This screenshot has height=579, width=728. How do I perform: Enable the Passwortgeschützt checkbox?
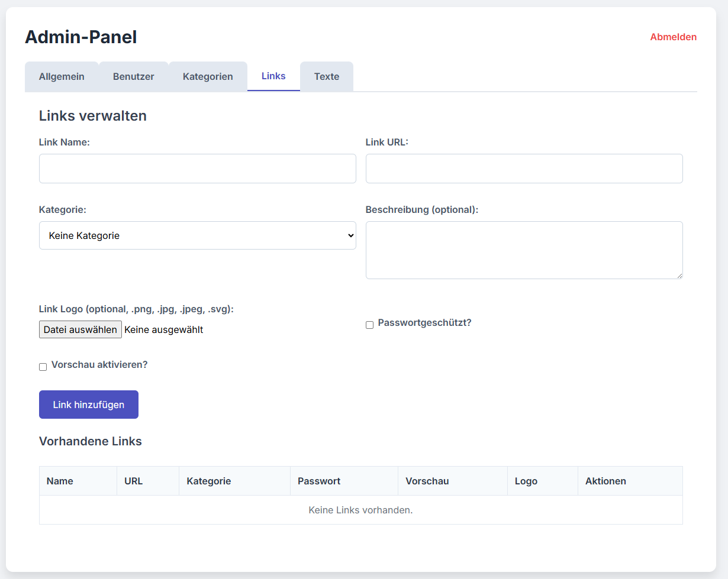pyautogui.click(x=369, y=325)
